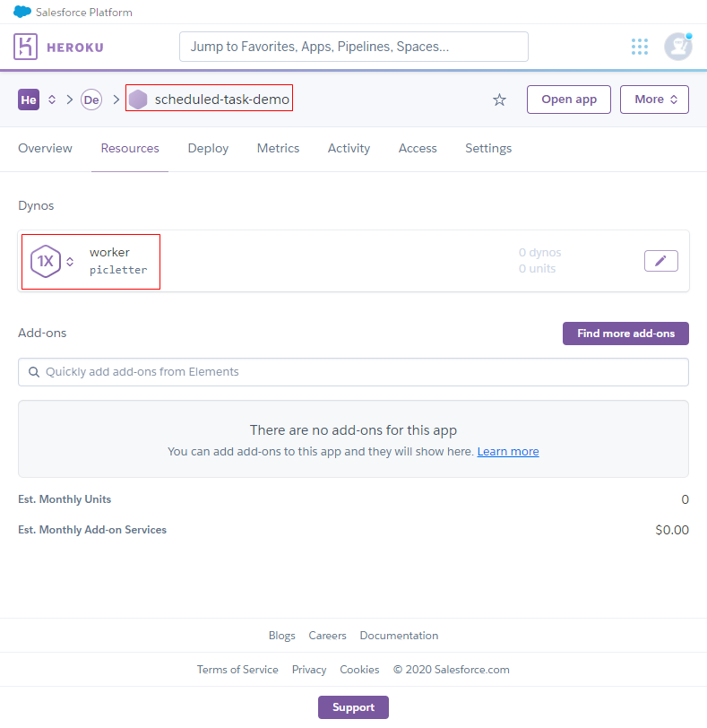Expand the team switcher chevrons
The height and width of the screenshot is (728, 707).
(x=52, y=100)
